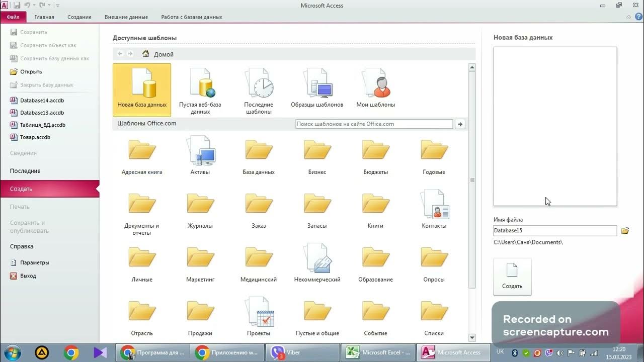Open Quick Access Toolbar customize dropdown
The height and width of the screenshot is (362, 644).
[x=58, y=6]
